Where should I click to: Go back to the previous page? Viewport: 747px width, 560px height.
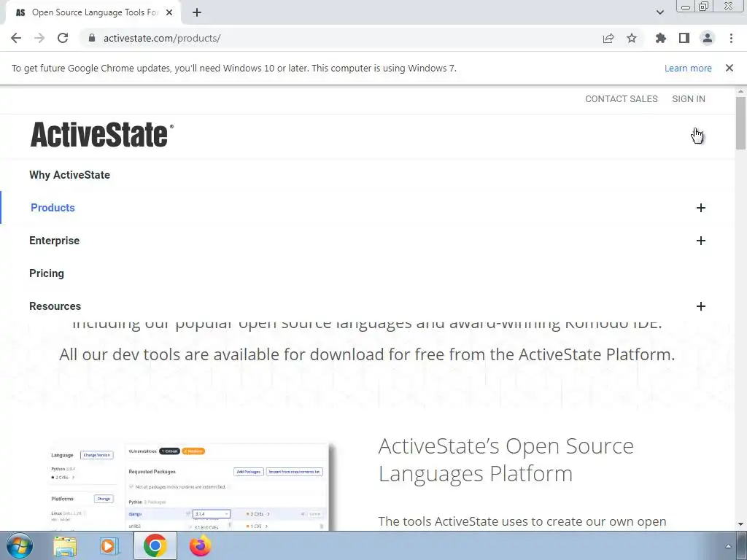pyautogui.click(x=16, y=38)
